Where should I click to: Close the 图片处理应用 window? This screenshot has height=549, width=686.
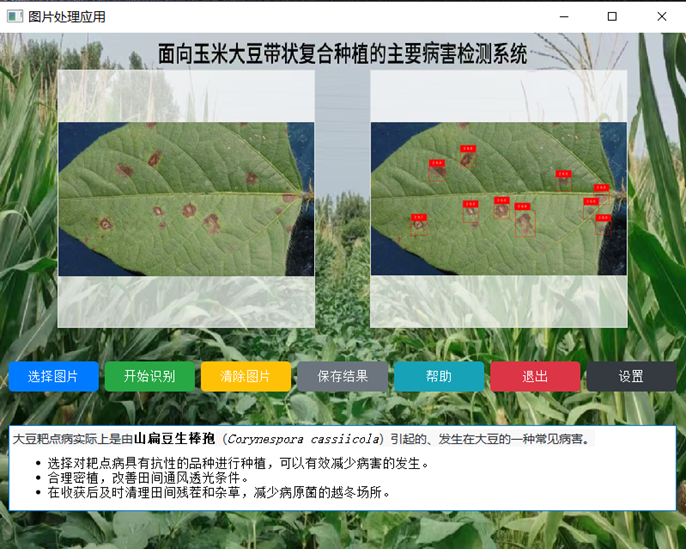tap(662, 17)
